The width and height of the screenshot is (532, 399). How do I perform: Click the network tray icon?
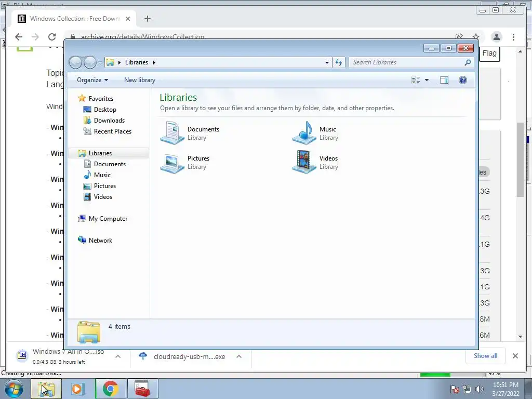(467, 389)
